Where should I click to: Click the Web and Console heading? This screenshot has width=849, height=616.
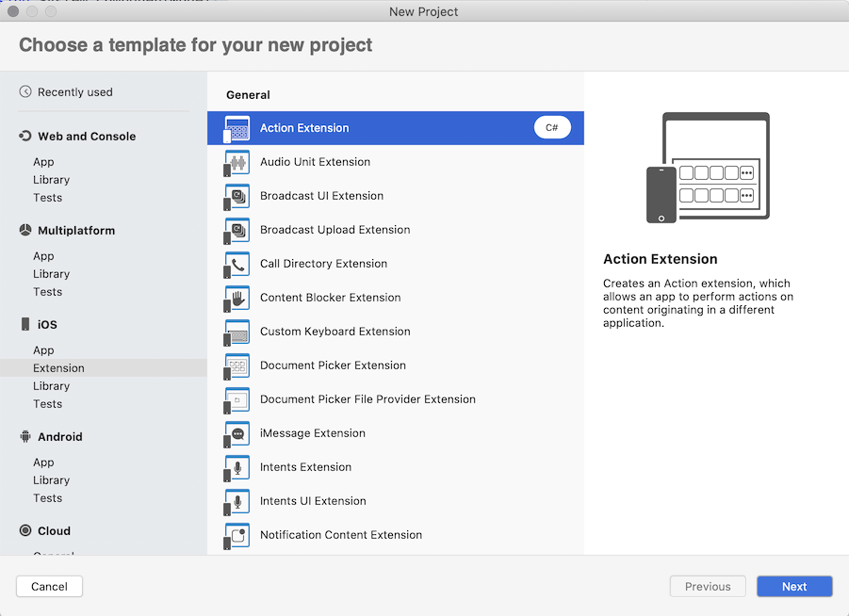(87, 137)
